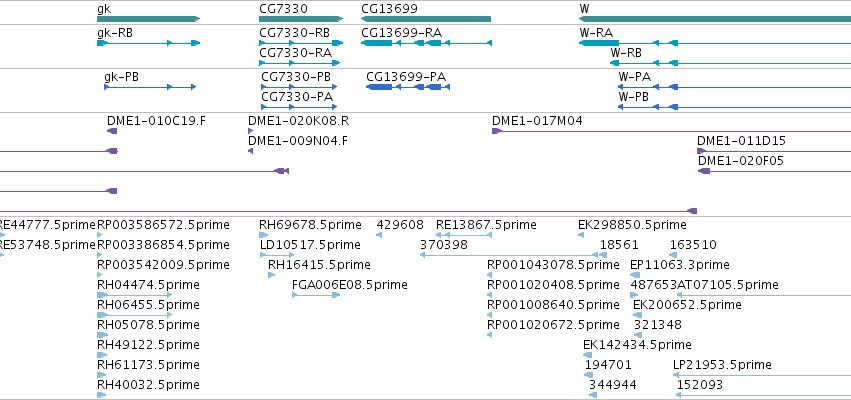Image resolution: width=851 pixels, height=400 pixels.
Task: Click the DME1-009N04.F clone label
Action: (298, 141)
